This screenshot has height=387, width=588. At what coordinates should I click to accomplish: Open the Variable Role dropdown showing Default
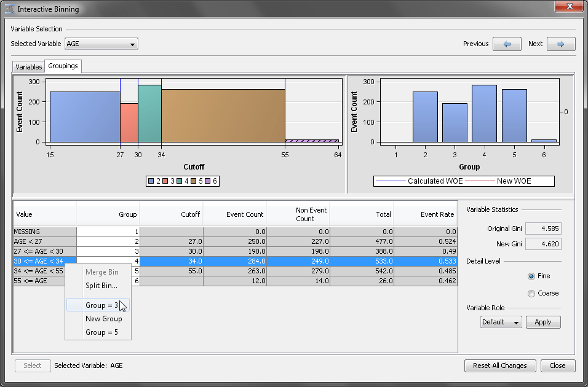[x=500, y=322]
